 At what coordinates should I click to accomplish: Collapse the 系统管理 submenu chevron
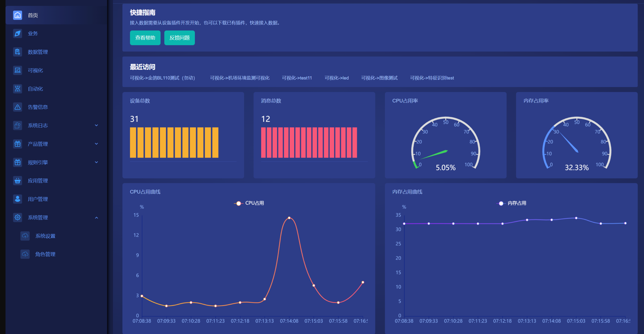pyautogui.click(x=96, y=218)
